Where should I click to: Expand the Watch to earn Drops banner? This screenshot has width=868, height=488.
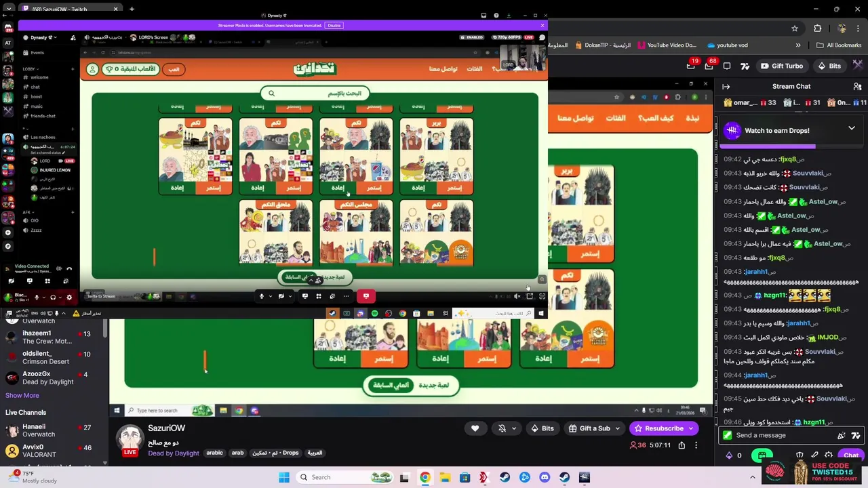(852, 128)
